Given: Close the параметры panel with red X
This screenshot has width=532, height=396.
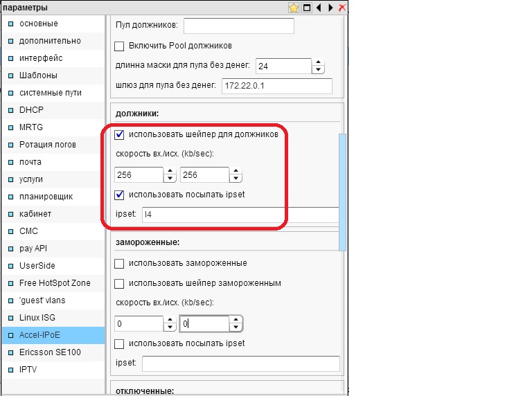Looking at the screenshot, I should pos(342,8).
